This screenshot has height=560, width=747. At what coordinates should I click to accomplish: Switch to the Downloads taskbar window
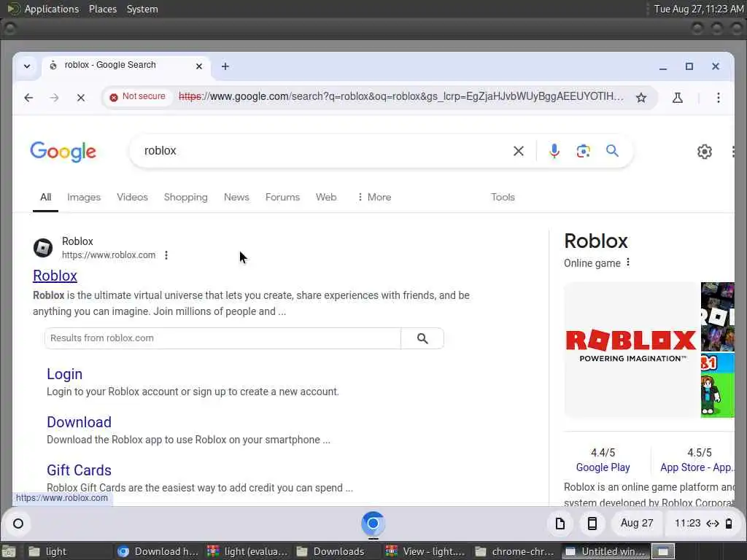point(338,551)
